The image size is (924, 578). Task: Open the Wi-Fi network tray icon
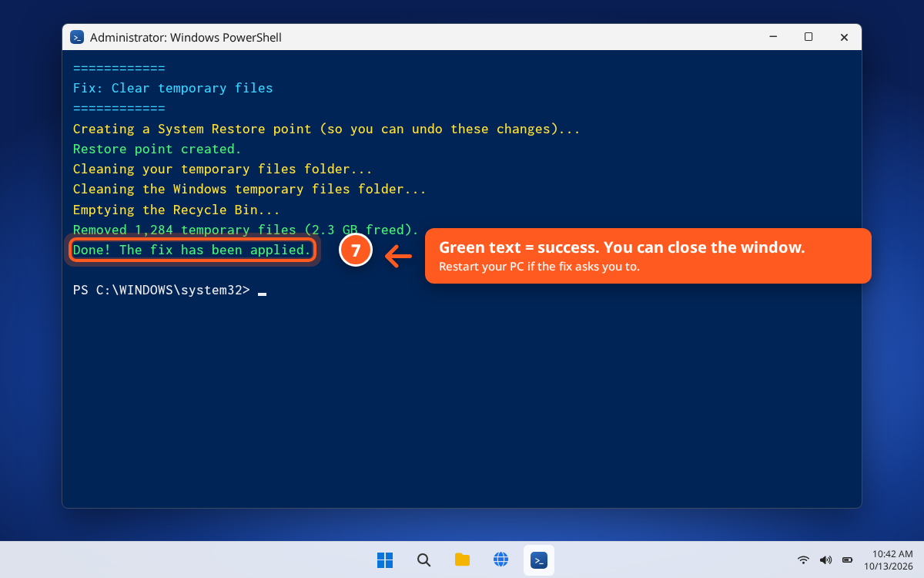coord(803,560)
